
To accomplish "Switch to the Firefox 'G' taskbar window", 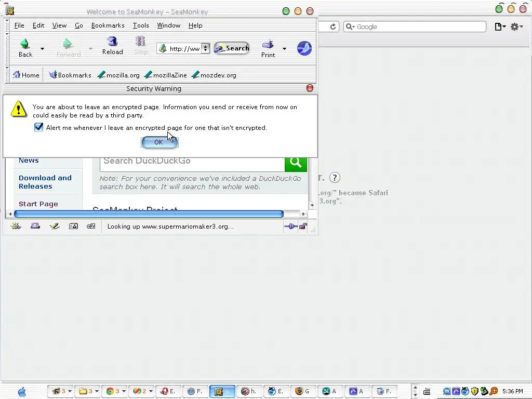I will pyautogui.click(x=303, y=391).
